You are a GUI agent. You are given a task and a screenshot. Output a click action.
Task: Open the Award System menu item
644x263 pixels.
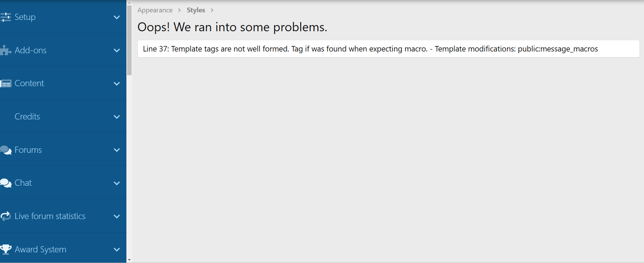pos(41,249)
